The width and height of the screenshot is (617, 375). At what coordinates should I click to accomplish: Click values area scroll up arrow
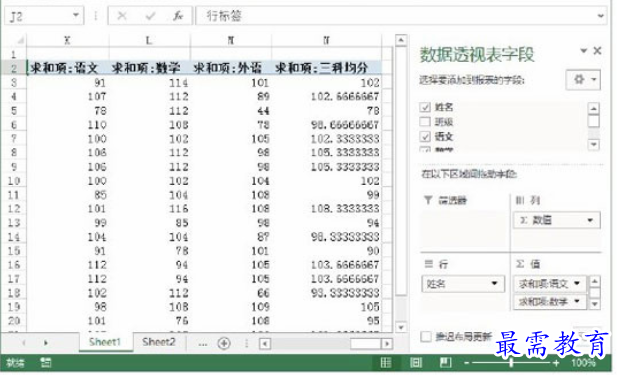[x=594, y=281]
